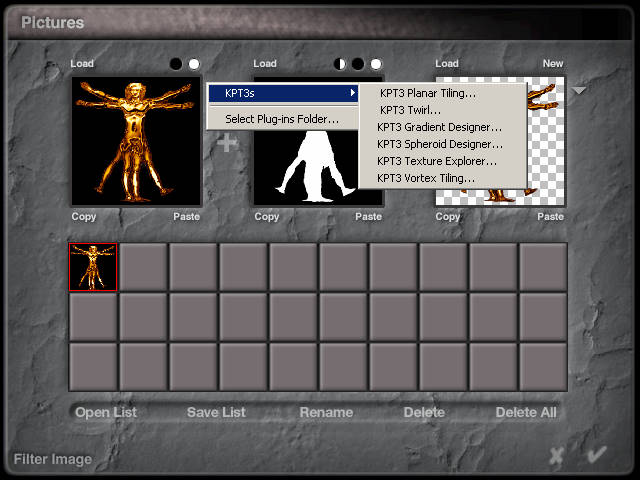Image resolution: width=640 pixels, height=480 pixels.
Task: Select the black circle above the first preview
Action: (176, 64)
